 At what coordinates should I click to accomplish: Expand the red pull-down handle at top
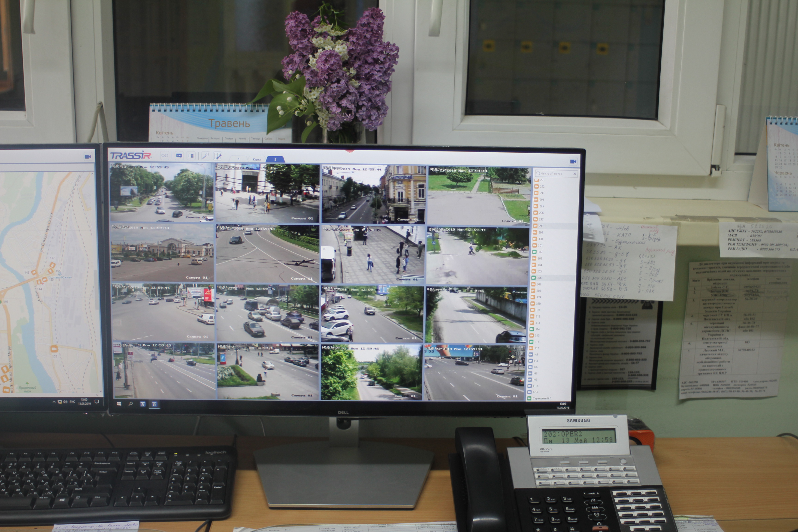350,151
